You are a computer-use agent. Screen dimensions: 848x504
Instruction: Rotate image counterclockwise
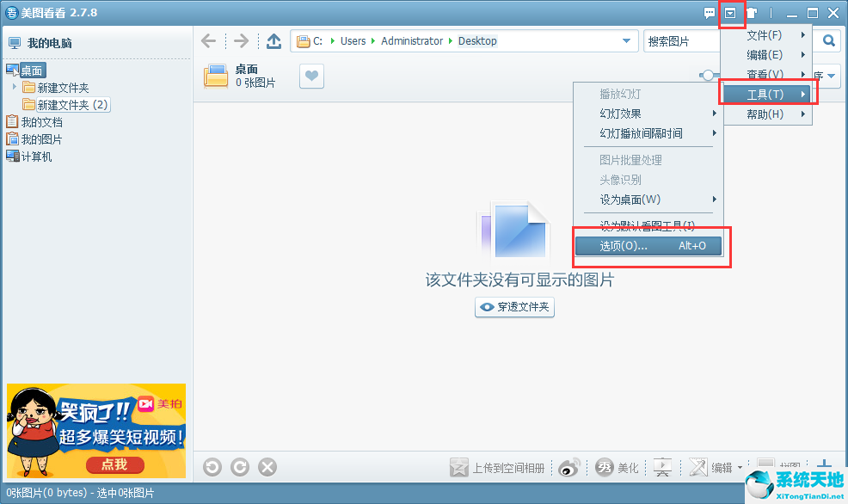(212, 467)
